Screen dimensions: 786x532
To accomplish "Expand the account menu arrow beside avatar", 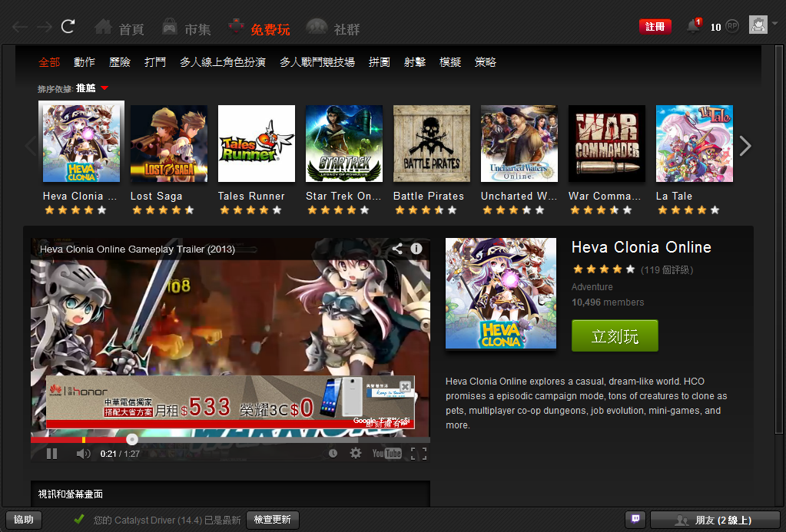I will [775, 24].
